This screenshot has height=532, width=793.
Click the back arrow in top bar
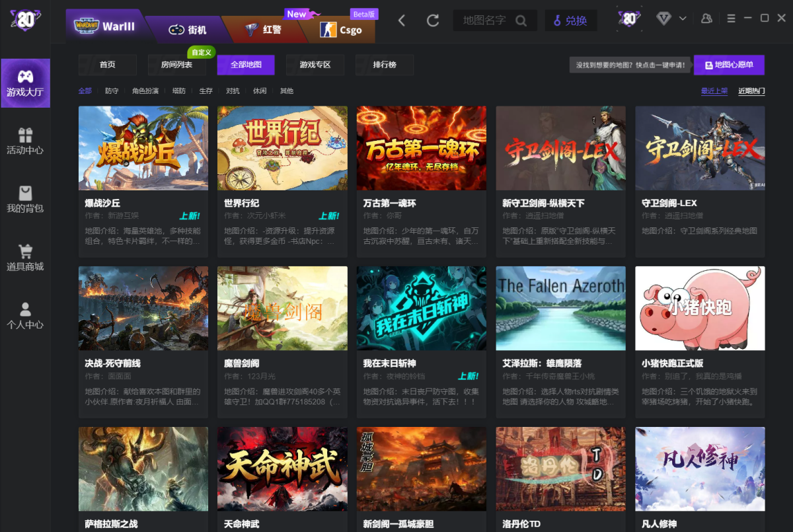click(402, 20)
